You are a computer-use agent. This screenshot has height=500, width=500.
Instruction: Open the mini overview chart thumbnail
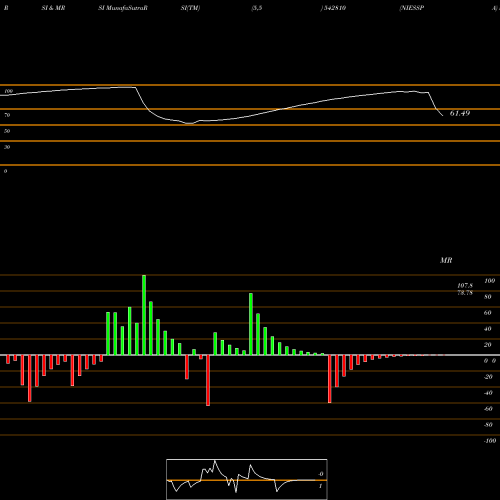[x=247, y=479]
